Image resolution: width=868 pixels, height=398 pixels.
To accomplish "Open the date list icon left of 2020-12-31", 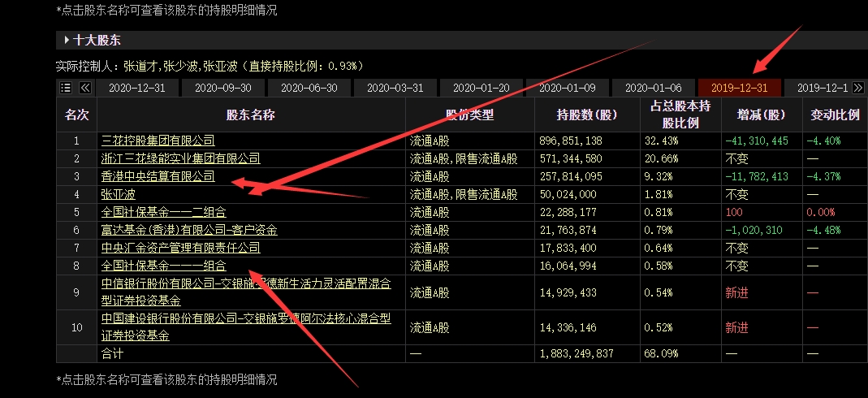I will (x=66, y=88).
